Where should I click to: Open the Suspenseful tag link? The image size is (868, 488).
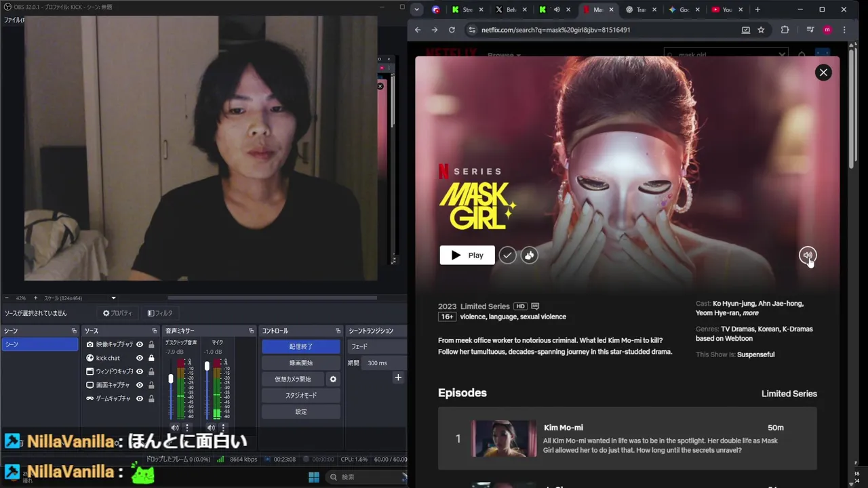755,354
